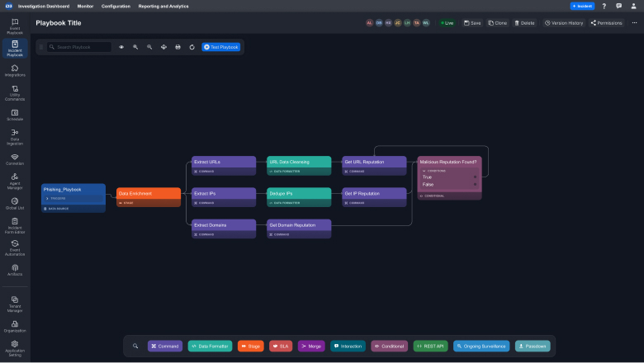Click the Search Playbook input field
Viewport: 644px width, 363px height.
tap(81, 47)
